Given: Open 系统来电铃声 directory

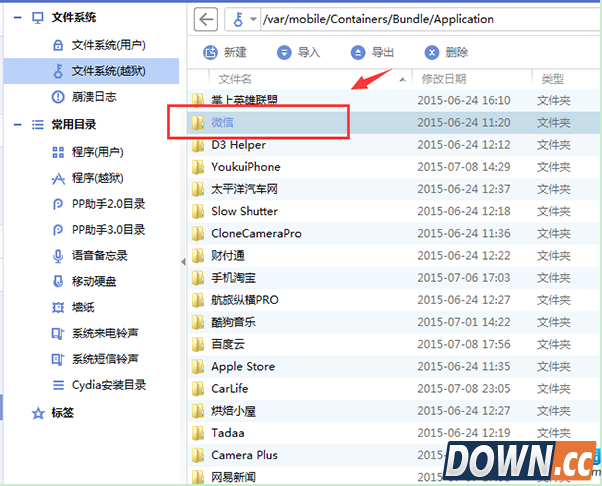Looking at the screenshot, I should (x=91, y=333).
